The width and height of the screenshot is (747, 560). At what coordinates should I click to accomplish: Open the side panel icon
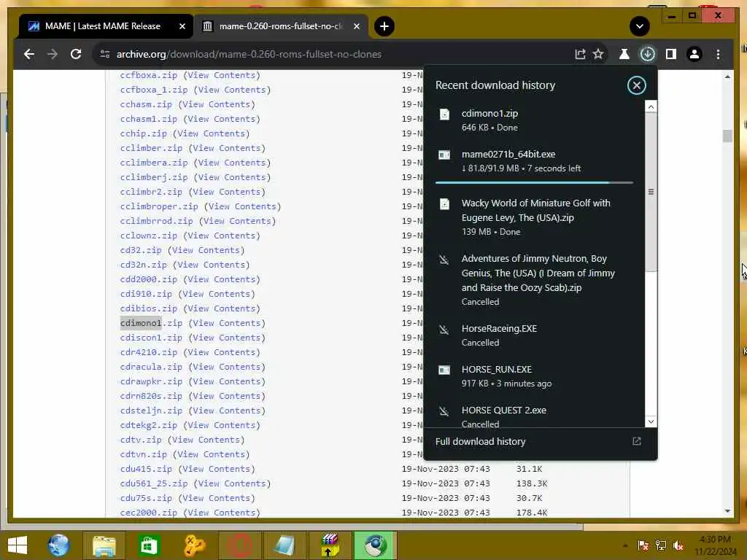(x=671, y=54)
